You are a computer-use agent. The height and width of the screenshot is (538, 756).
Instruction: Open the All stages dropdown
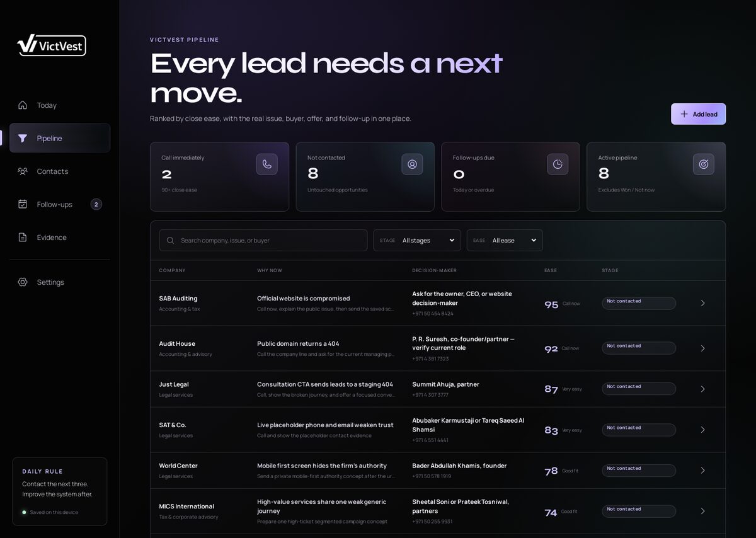[x=417, y=241]
